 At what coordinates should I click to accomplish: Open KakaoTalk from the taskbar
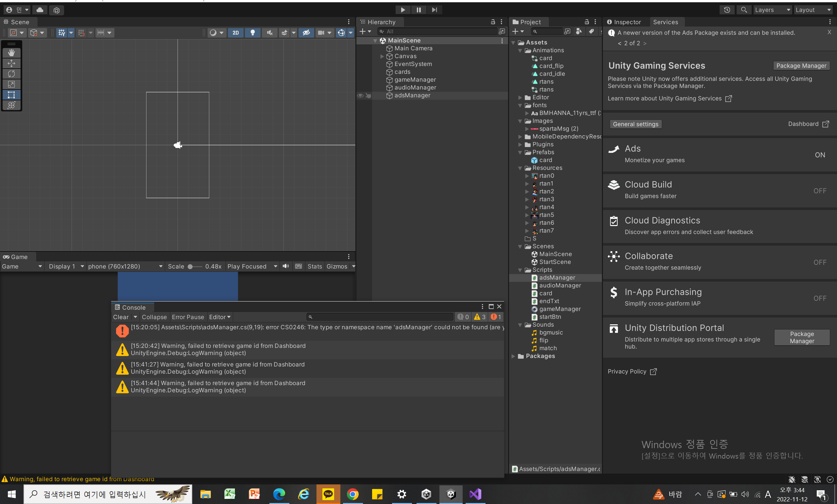[328, 494]
